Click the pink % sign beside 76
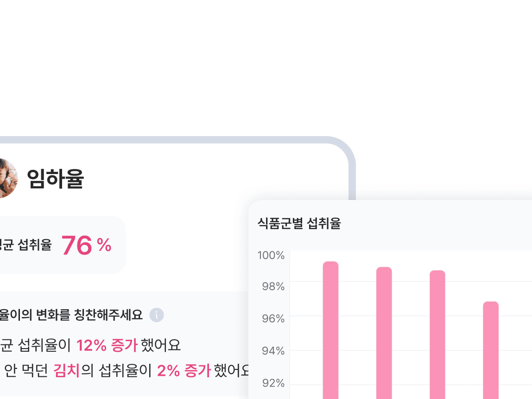Screen dimensions: 532x399 [x=104, y=244]
